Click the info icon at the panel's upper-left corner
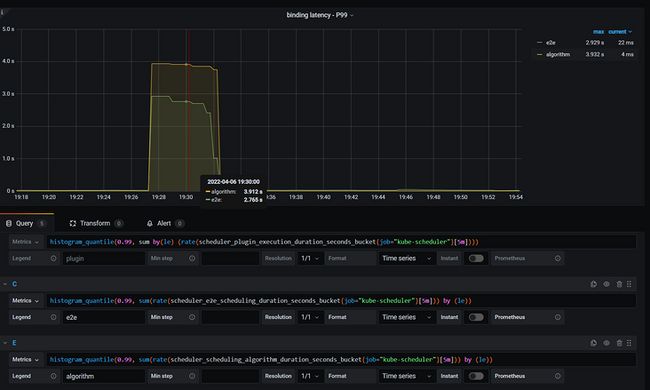The image size is (650, 390). [2, 12]
